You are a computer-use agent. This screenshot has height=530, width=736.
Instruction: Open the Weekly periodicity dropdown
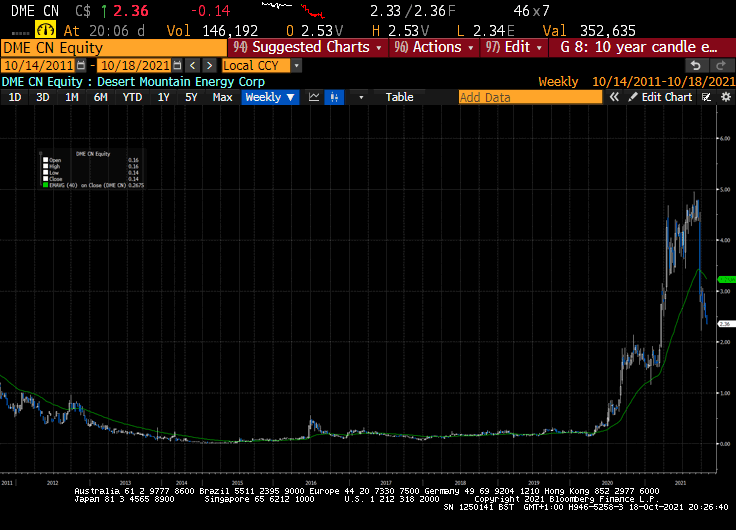point(270,97)
